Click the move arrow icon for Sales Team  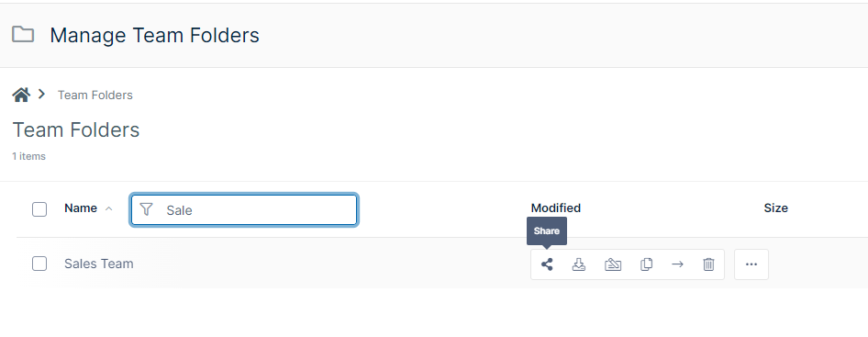677,264
